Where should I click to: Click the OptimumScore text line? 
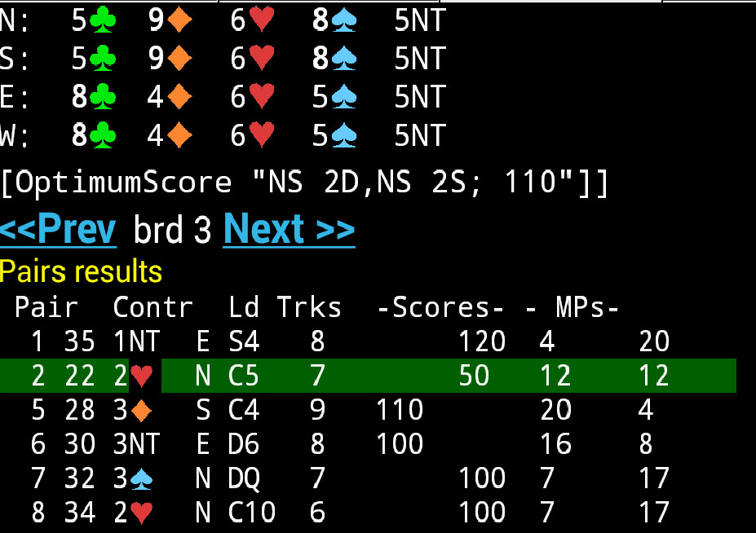(x=304, y=183)
